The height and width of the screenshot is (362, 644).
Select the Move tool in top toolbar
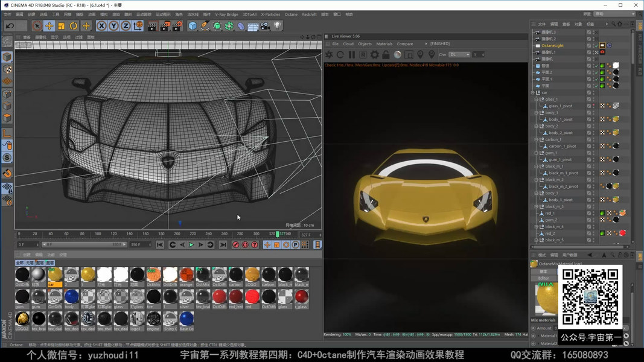tap(49, 26)
